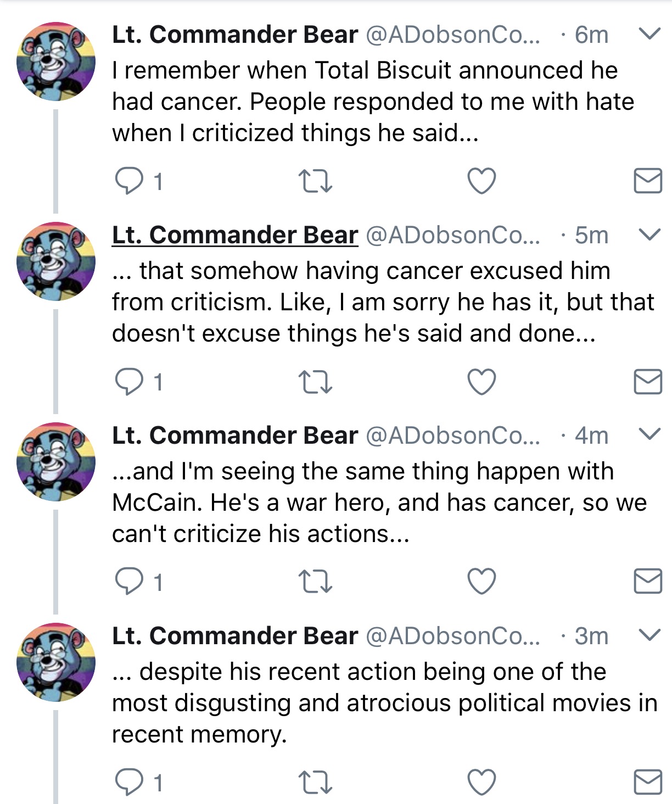The height and width of the screenshot is (804, 672).
Task: Open the @ADobsonCo handle on the 3m tweet
Action: pos(453,636)
